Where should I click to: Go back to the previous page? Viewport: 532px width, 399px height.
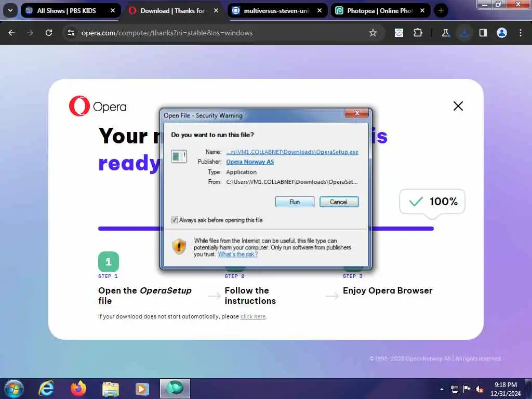pos(11,33)
